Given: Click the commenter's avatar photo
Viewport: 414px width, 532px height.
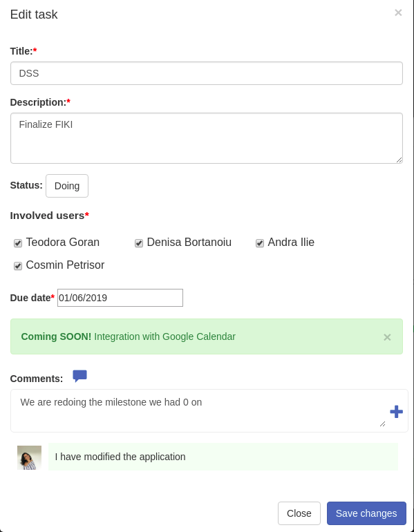Looking at the screenshot, I should click(29, 457).
